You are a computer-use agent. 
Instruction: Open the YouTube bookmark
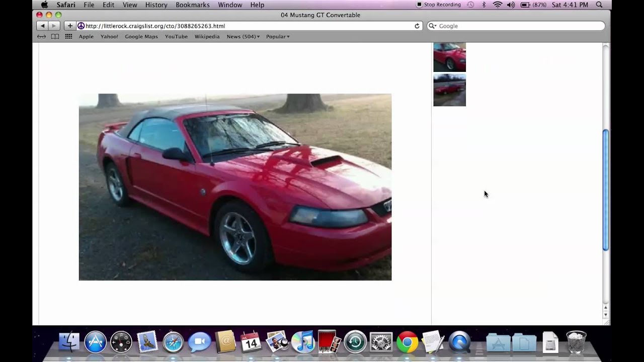[x=176, y=36]
